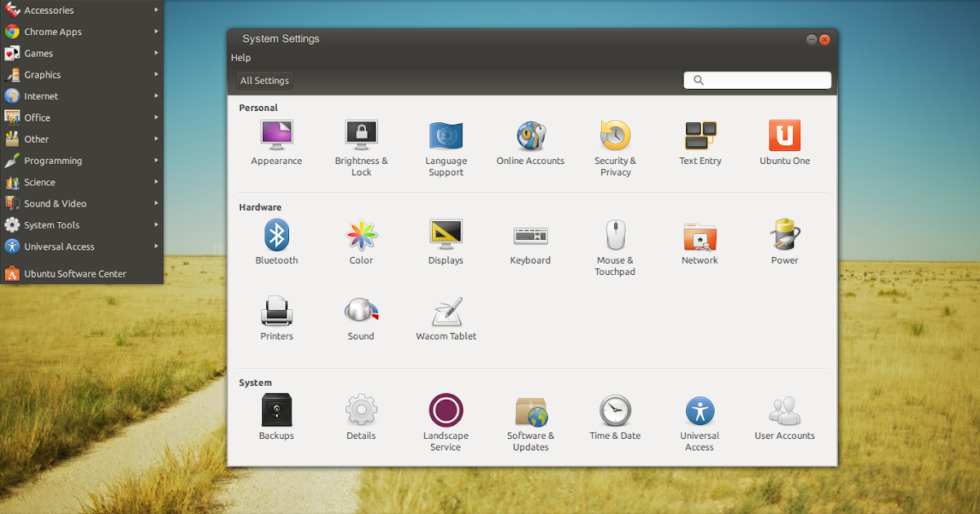Open Landscape Service settings

pyautogui.click(x=446, y=423)
